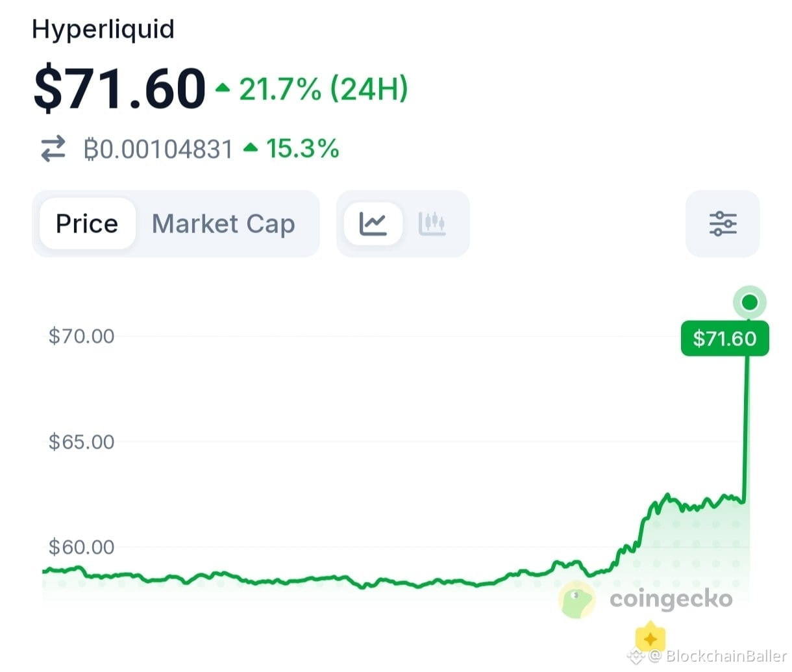Click the currency swap arrows icon
This screenshot has width=792, height=672.
click(x=53, y=149)
